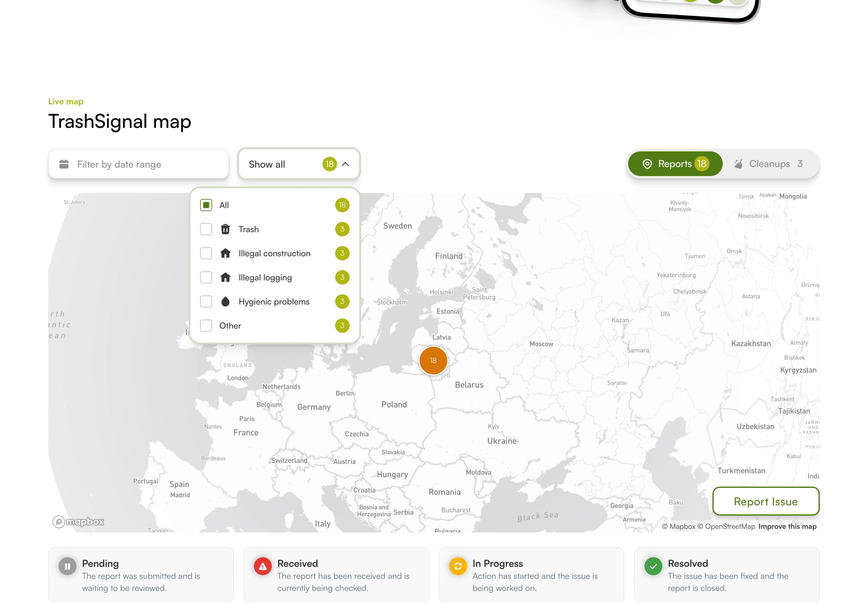Click the Resolved status card title
Viewport: 868px width, 603px height.
pos(688,563)
